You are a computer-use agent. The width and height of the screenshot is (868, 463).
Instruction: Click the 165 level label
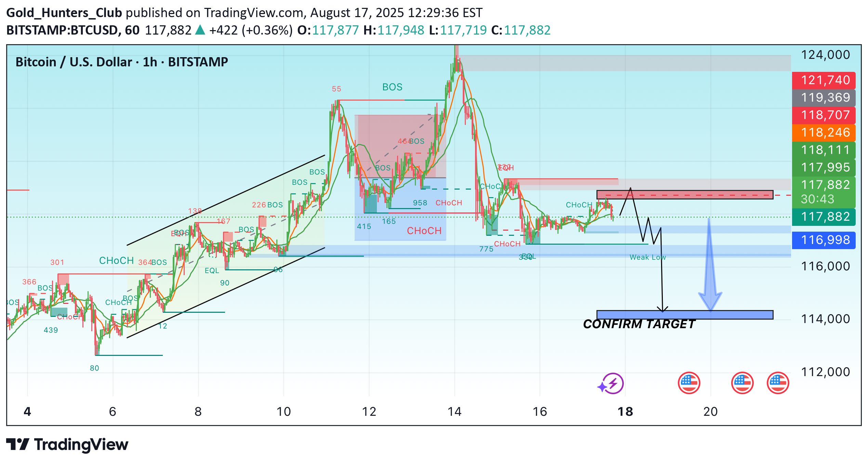pos(389,221)
